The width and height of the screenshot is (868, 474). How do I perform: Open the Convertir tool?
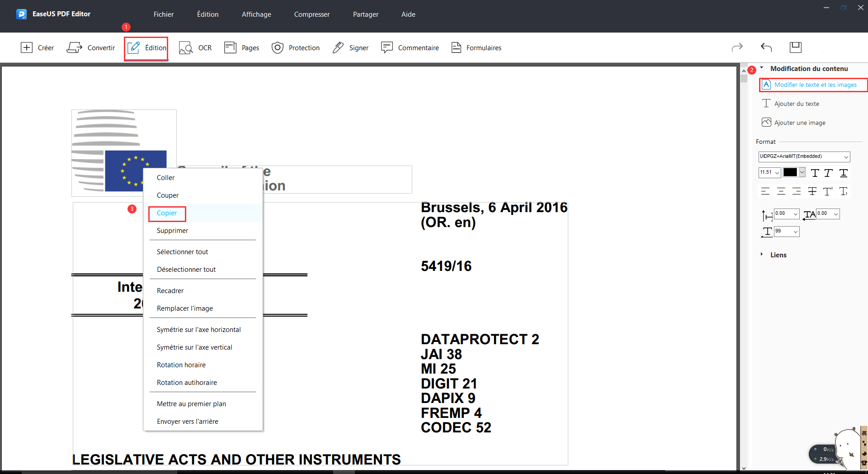coord(91,47)
